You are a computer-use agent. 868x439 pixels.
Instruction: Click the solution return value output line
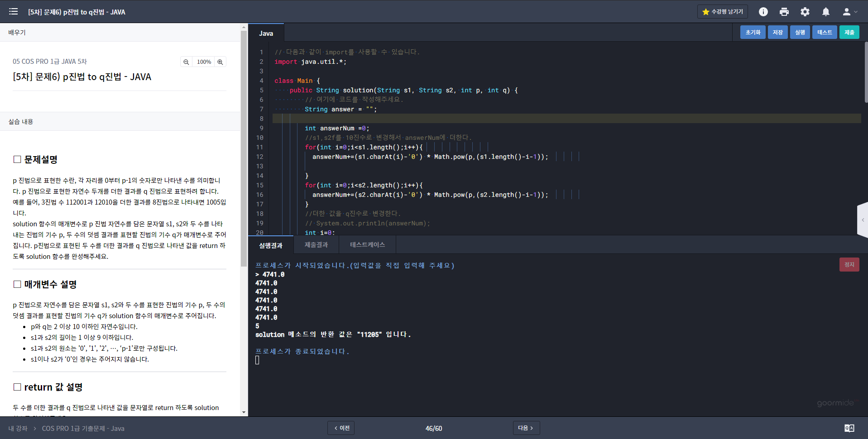click(333, 334)
